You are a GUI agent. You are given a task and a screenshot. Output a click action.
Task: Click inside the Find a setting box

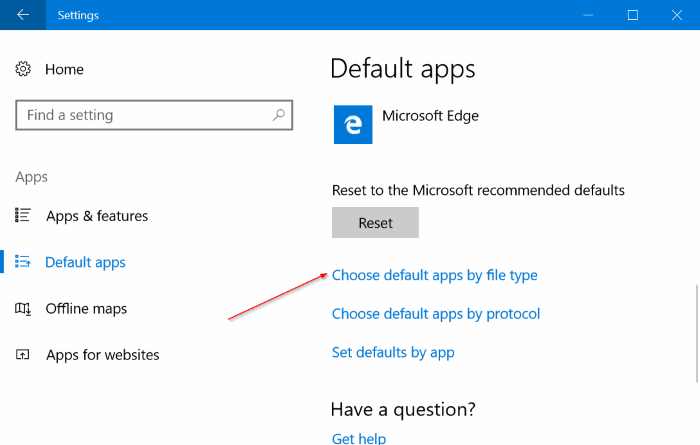154,115
